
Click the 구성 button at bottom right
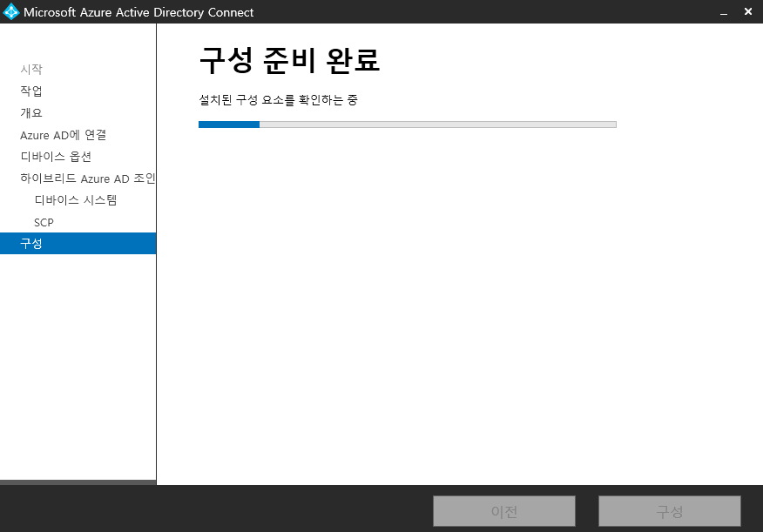point(670,511)
